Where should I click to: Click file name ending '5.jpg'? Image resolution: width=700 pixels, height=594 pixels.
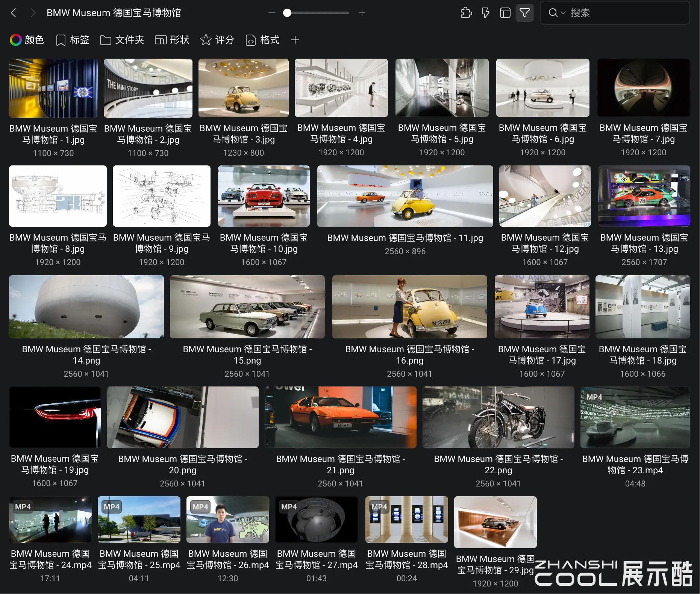(x=442, y=133)
